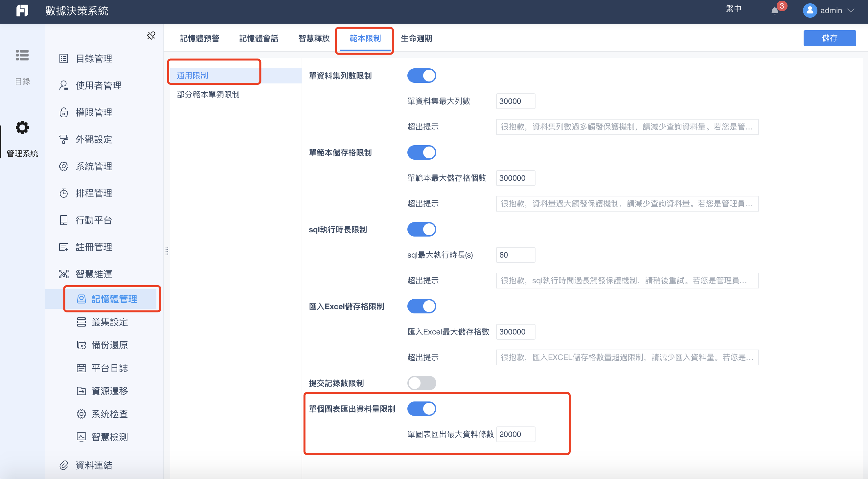Toggle sql執行時長限制 switch
Screen dimensions: 868x479
pyautogui.click(x=422, y=229)
